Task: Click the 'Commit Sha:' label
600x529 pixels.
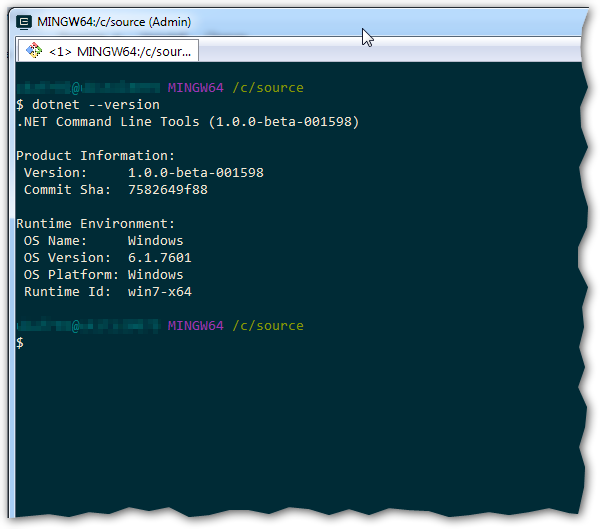Action: coord(67,189)
